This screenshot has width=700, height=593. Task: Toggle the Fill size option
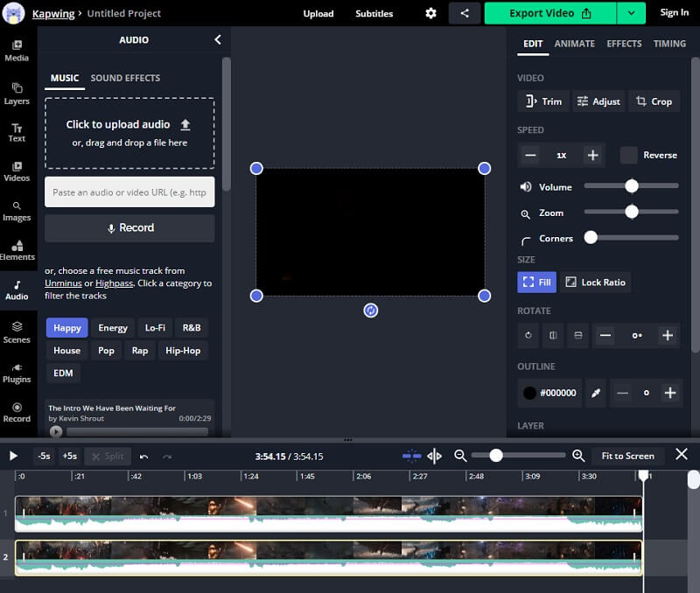point(536,282)
